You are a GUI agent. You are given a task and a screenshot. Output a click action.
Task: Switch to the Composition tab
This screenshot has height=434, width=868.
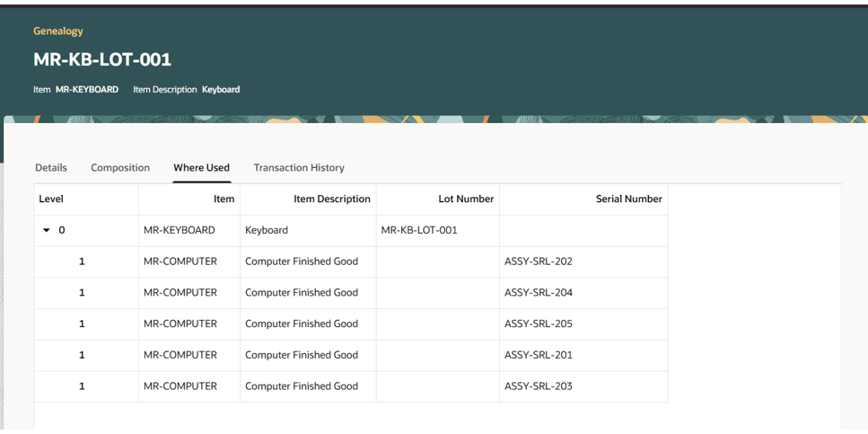[120, 168]
